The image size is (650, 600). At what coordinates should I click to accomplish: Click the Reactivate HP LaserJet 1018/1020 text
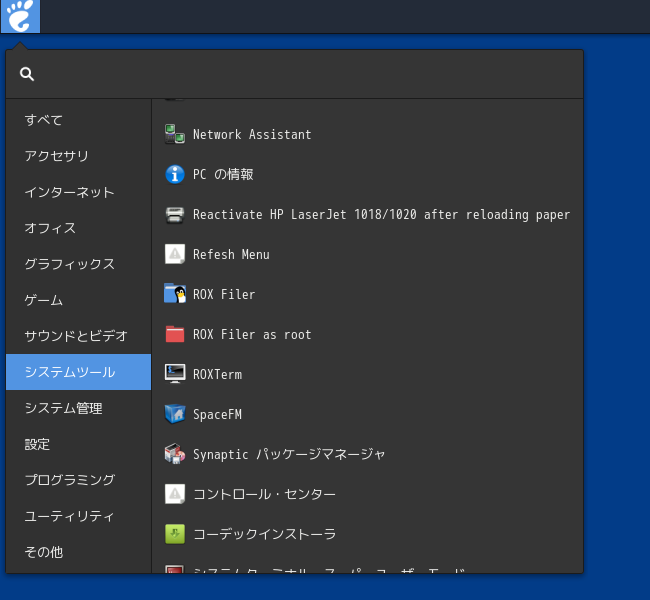pos(381,214)
